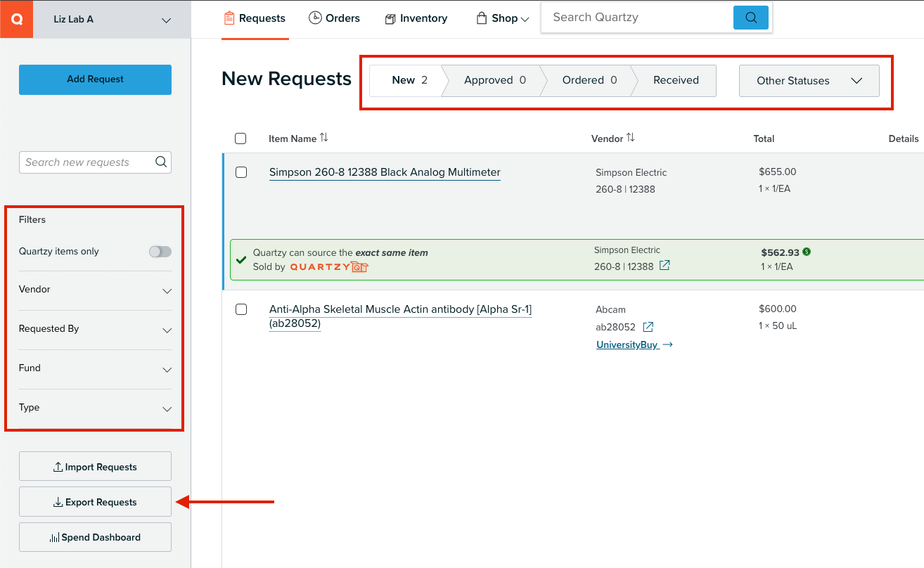The image size is (924, 568).
Task: Click the Total column header
Action: pyautogui.click(x=764, y=138)
